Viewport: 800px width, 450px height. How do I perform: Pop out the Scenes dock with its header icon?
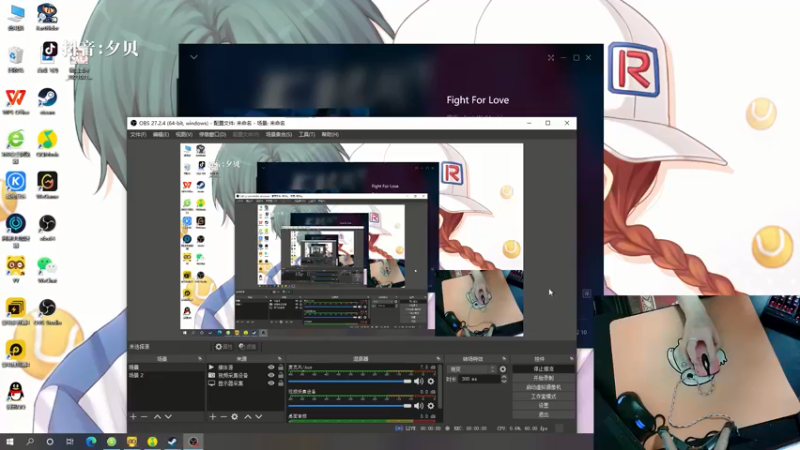200,359
